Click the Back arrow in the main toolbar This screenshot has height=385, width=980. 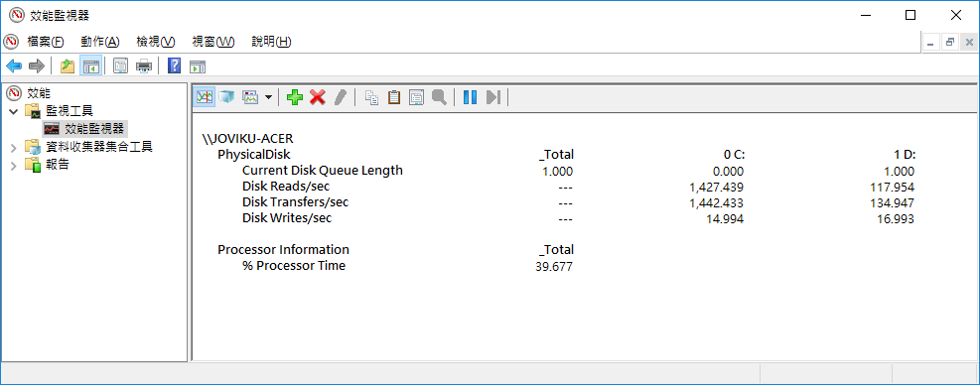tap(14, 65)
